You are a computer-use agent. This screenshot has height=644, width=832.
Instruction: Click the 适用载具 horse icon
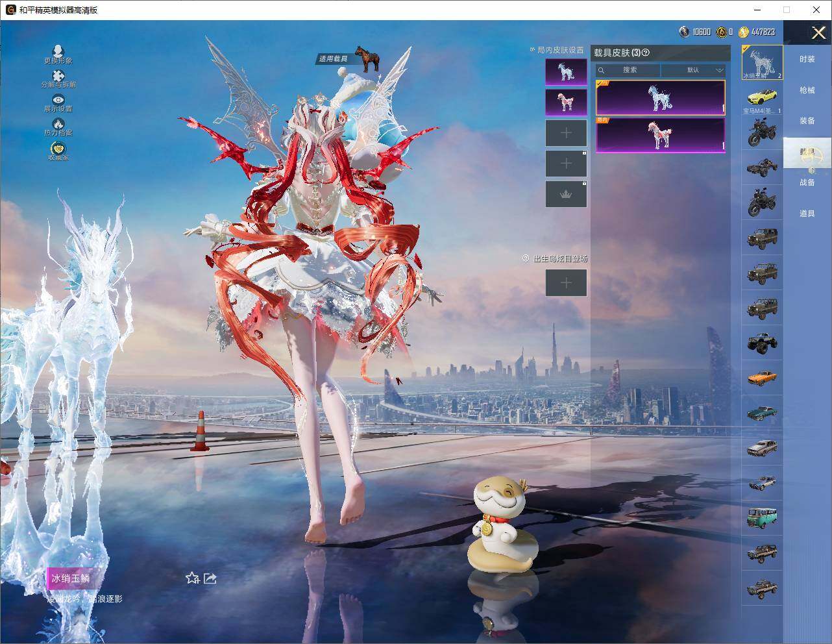(367, 58)
